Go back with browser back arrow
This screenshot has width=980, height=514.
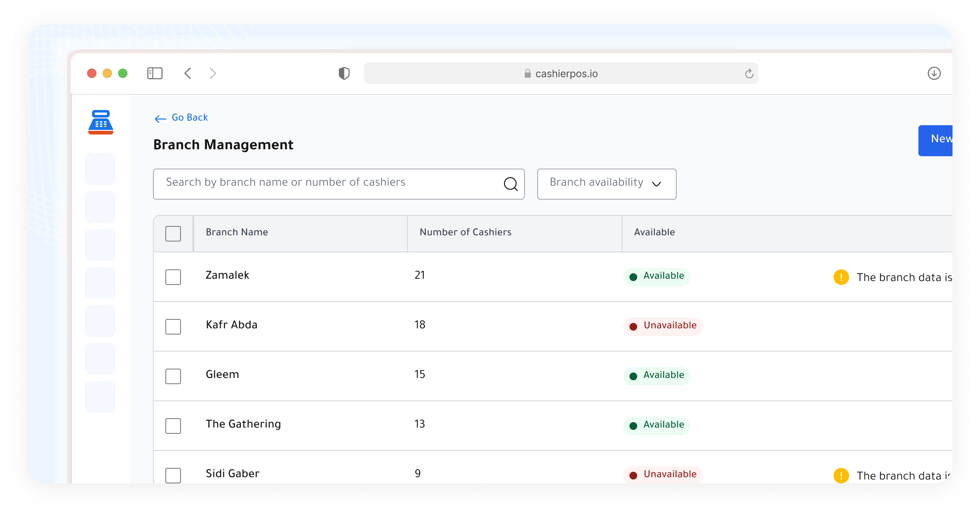click(x=188, y=73)
